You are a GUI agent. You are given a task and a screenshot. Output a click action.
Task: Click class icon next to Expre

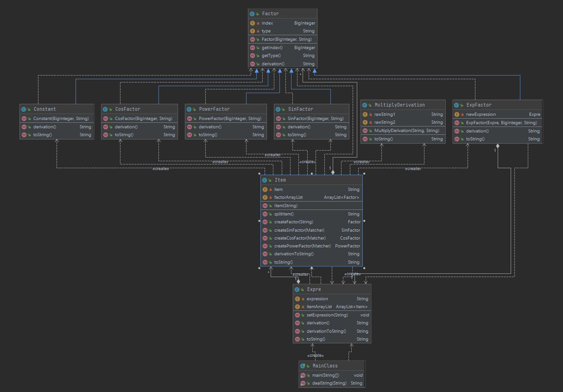[x=297, y=290]
